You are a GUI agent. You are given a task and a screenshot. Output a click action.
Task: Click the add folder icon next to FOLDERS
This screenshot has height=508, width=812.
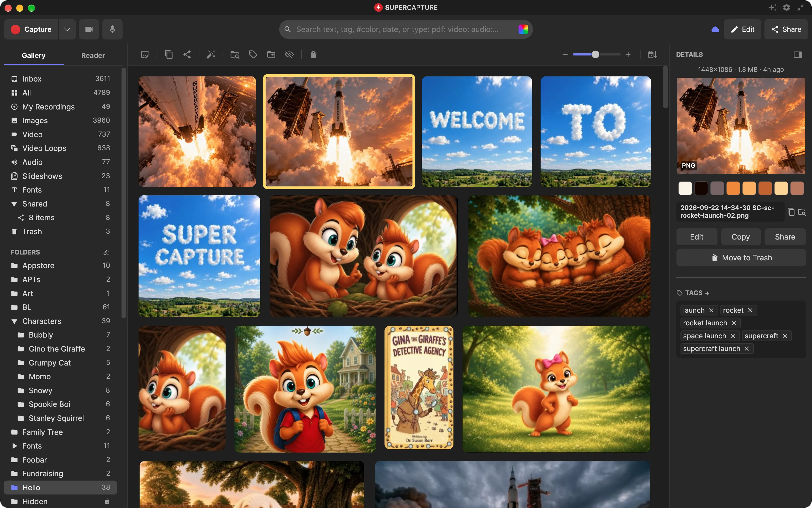(x=106, y=252)
